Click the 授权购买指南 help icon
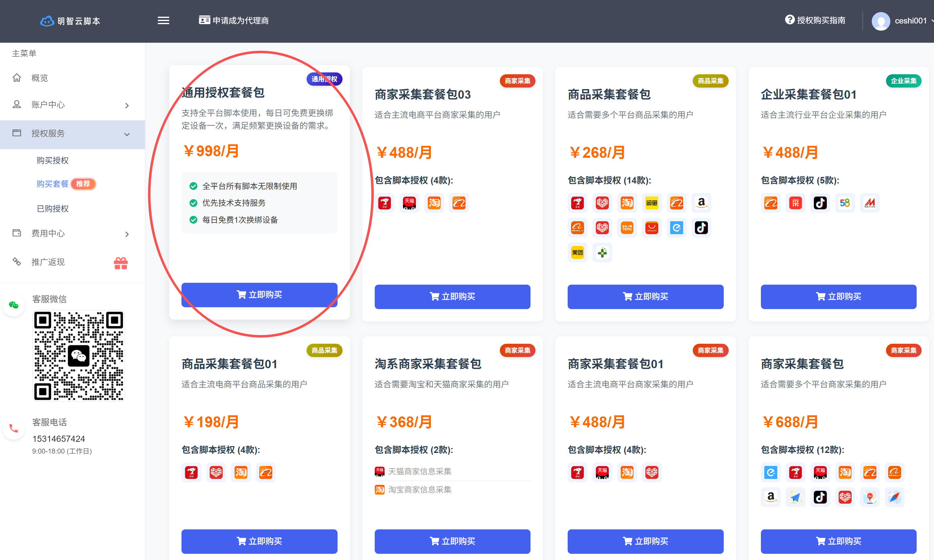The height and width of the screenshot is (560, 934). click(x=789, y=20)
